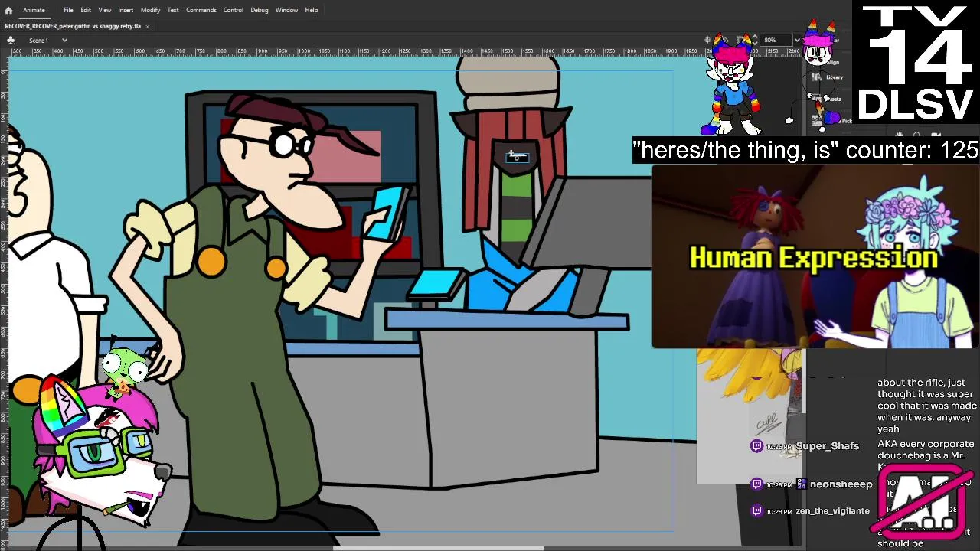Screen dimensions: 980x551
Task: Click the 80% zoom input field
Action: click(776, 40)
